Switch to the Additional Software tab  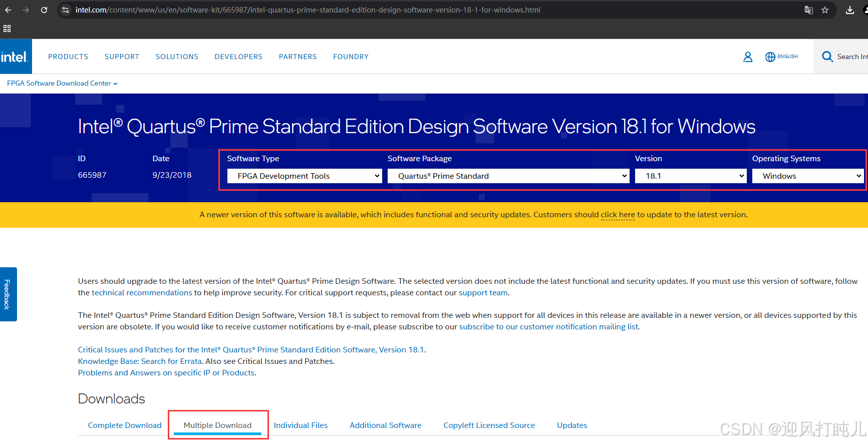[385, 425]
